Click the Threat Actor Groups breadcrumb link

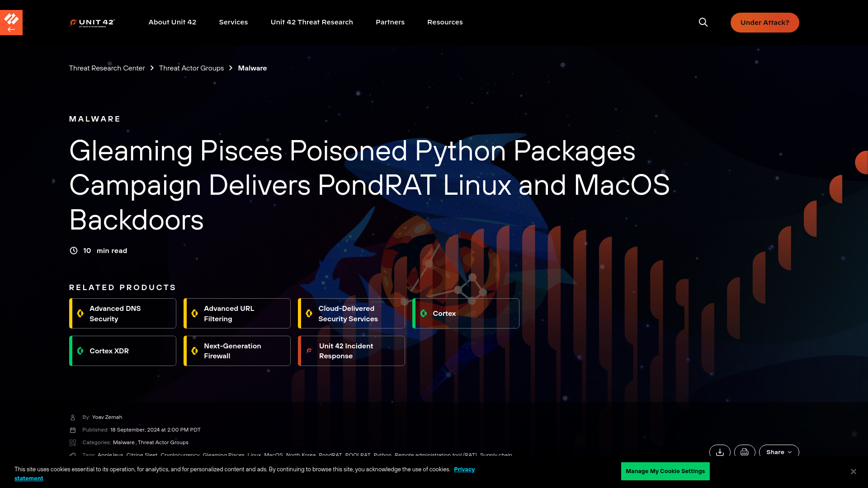pyautogui.click(x=191, y=67)
